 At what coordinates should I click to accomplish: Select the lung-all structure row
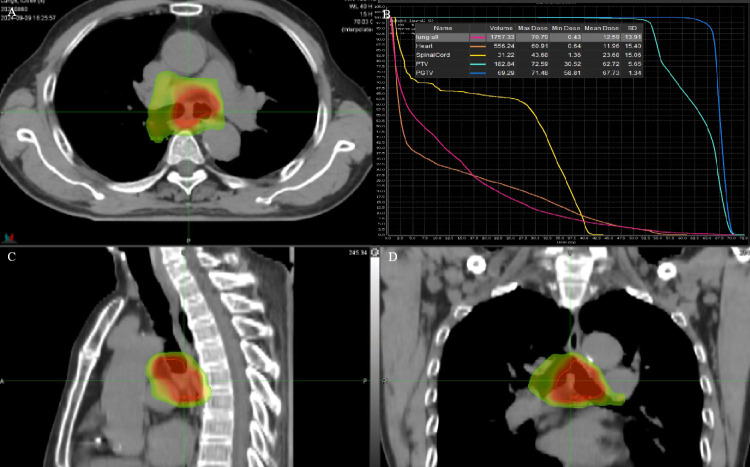528,37
